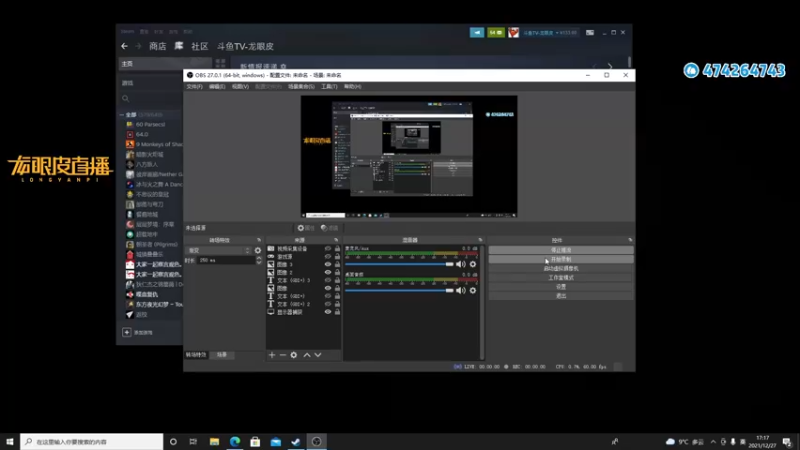
Task: Open the 帮助(H) menu in OBS
Action: click(x=353, y=87)
